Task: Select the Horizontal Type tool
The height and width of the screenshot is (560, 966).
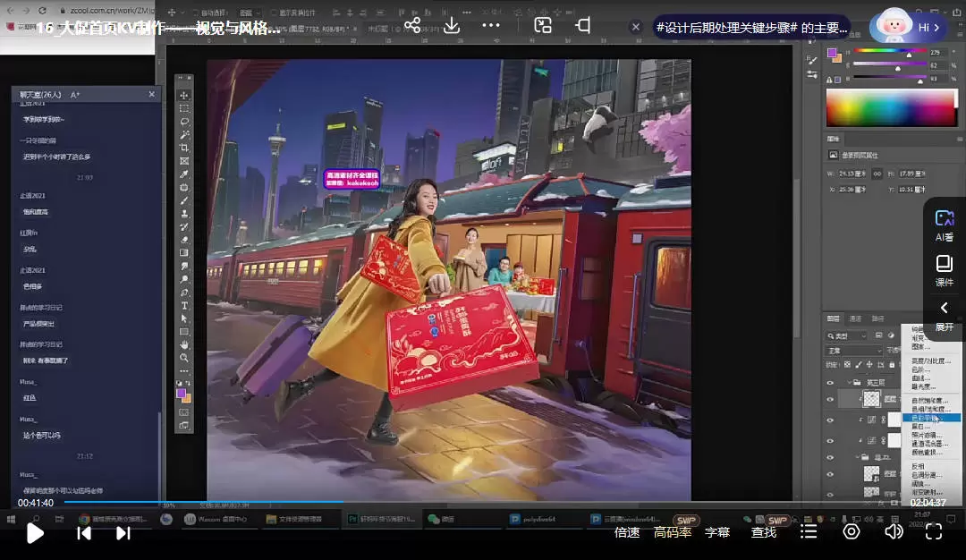Action: [184, 306]
